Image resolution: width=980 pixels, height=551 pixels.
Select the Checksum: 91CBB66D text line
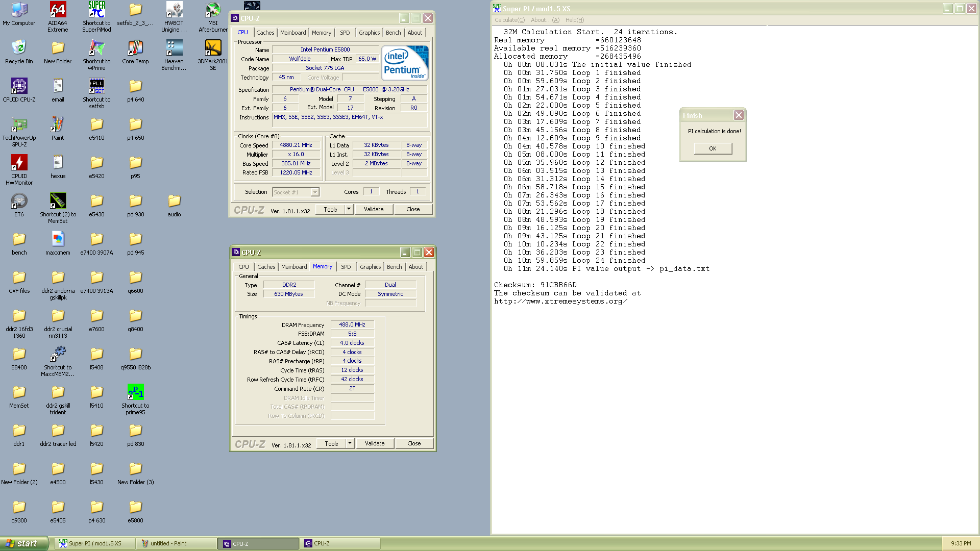pos(535,285)
